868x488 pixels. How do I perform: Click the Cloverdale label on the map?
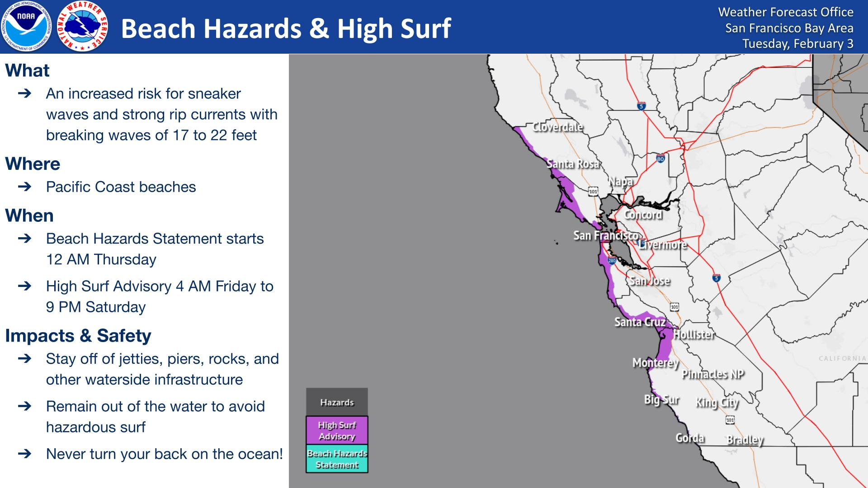557,127
